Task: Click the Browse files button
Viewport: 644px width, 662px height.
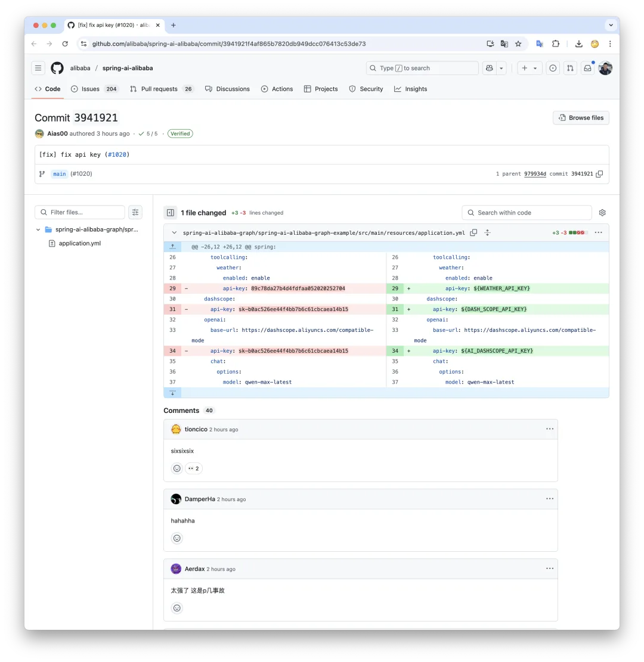Action: (x=581, y=118)
